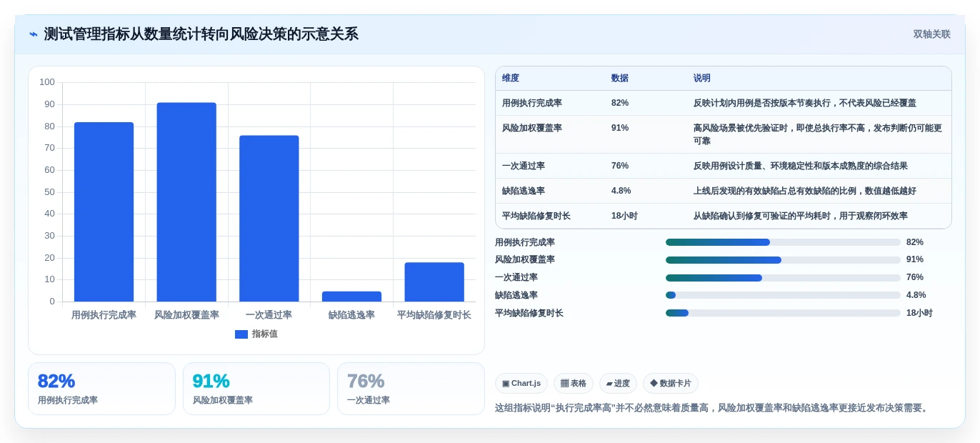Click the 4.8% value in table
The width and height of the screenshot is (980, 443).
coord(621,191)
